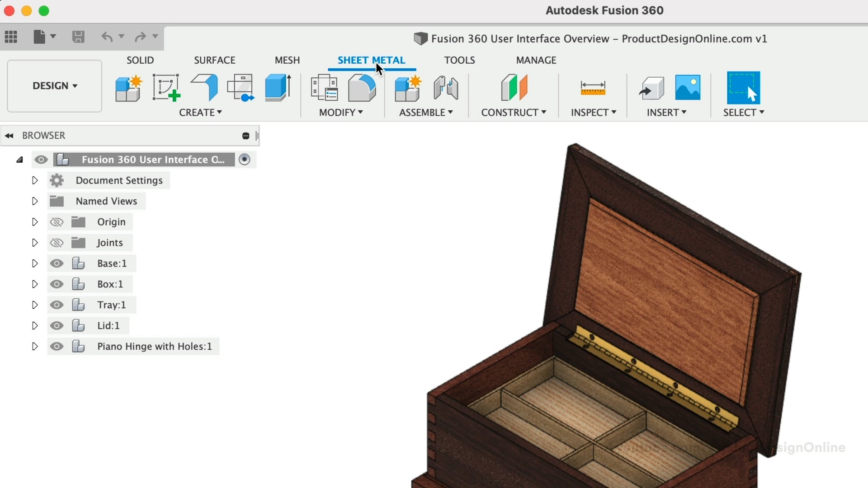Start Create Sketch tool
The image size is (868, 488).
(166, 88)
